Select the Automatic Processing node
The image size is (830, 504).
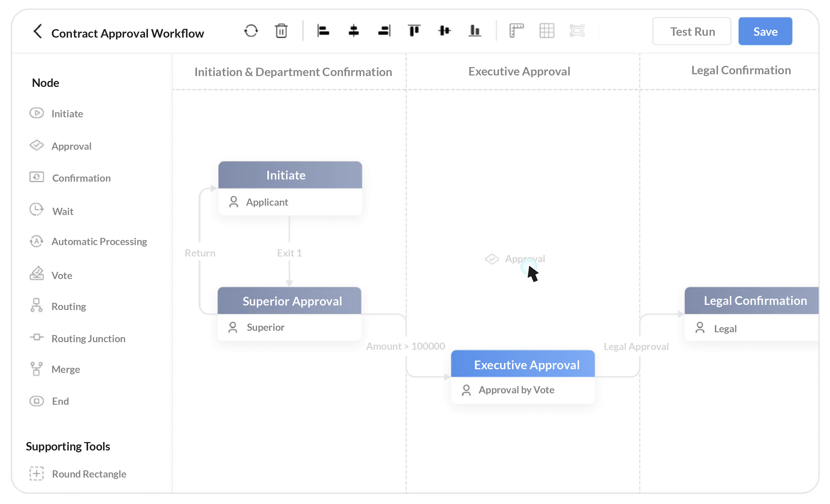[x=99, y=241]
